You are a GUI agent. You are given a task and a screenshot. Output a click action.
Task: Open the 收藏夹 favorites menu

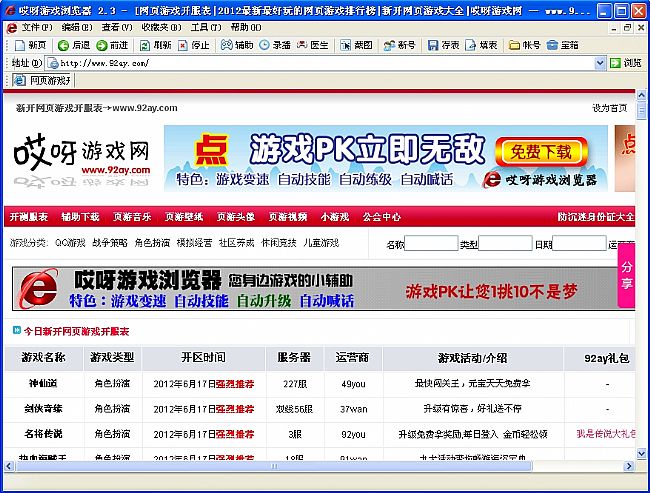click(161, 27)
